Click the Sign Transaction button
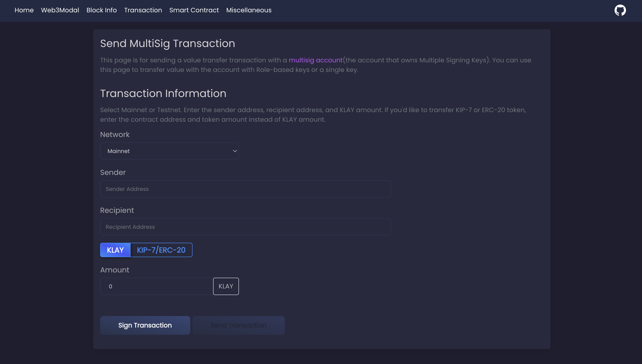This screenshot has height=364, width=642. coord(145,325)
